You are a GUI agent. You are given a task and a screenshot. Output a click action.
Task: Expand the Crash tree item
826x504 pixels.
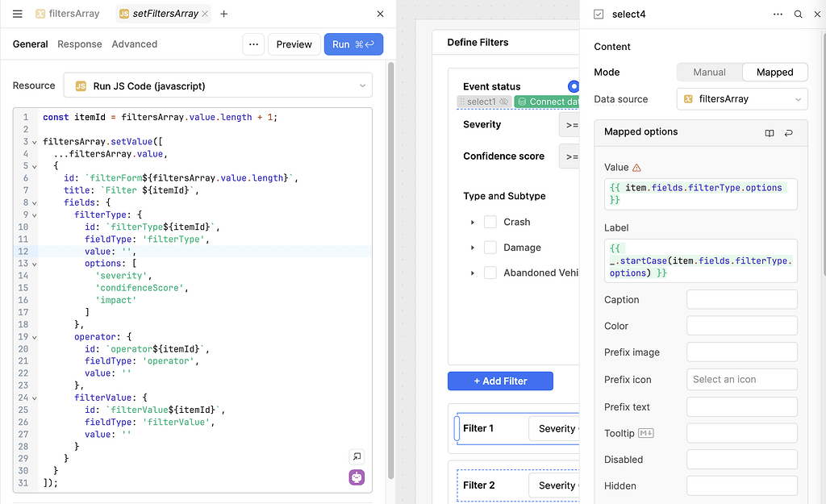point(472,222)
